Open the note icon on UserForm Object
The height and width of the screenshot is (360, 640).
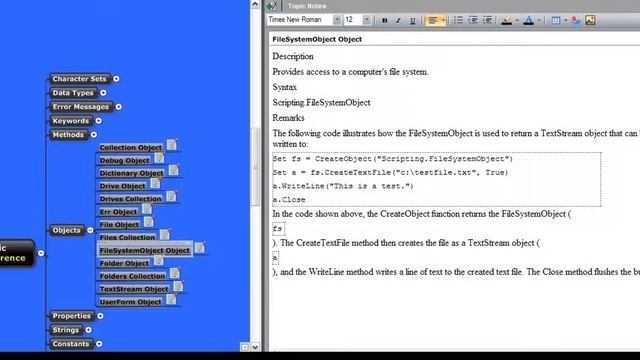pyautogui.click(x=171, y=300)
